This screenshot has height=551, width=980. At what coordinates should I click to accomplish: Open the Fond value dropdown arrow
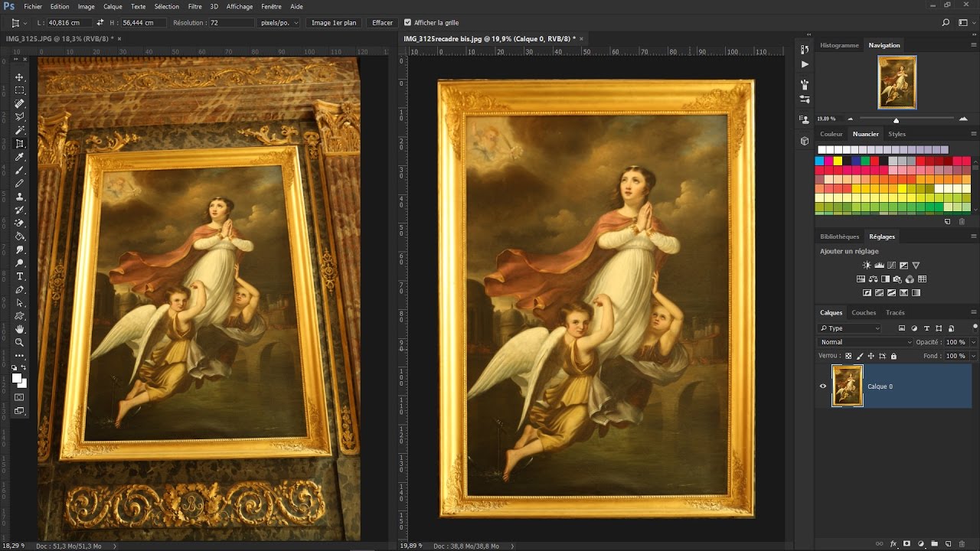[974, 356]
